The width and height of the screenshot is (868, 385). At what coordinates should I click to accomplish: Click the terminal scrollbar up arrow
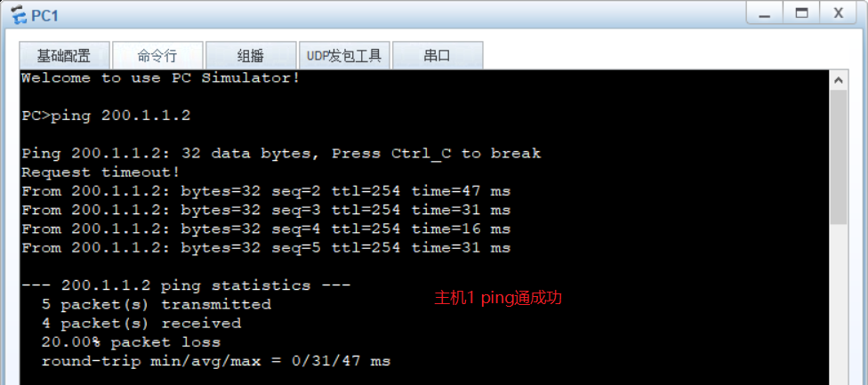[x=839, y=79]
